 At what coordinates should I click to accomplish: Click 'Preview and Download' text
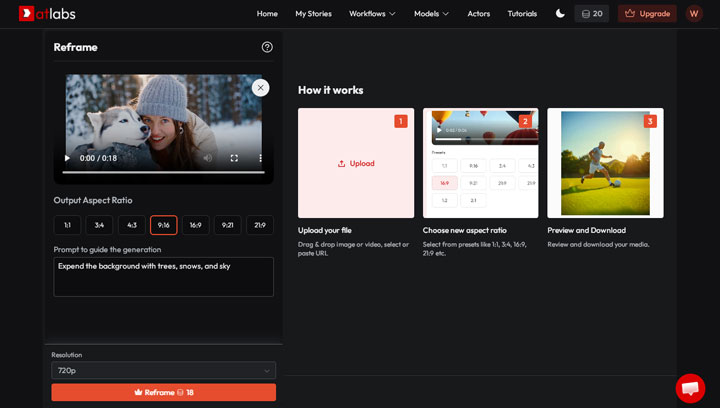[586, 230]
